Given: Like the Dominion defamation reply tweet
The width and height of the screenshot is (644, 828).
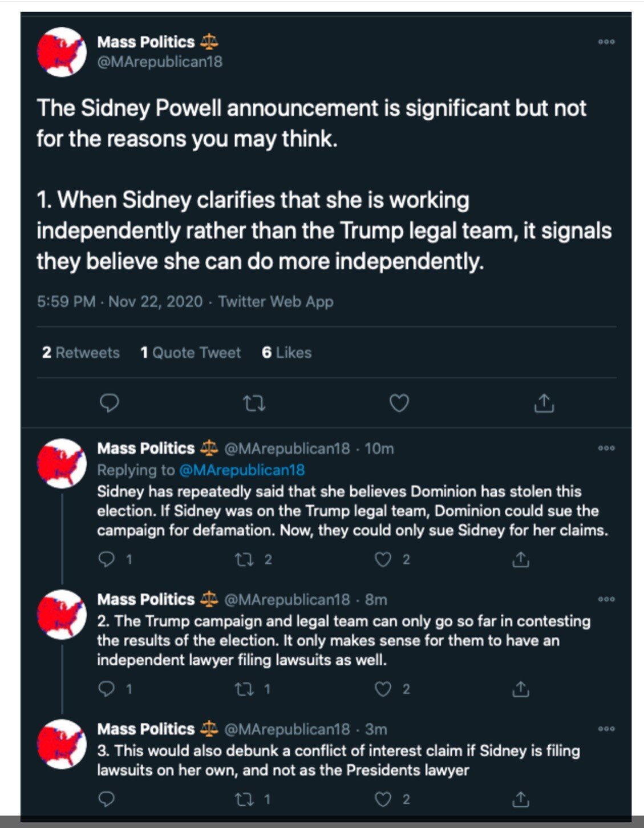Looking at the screenshot, I should [x=383, y=559].
